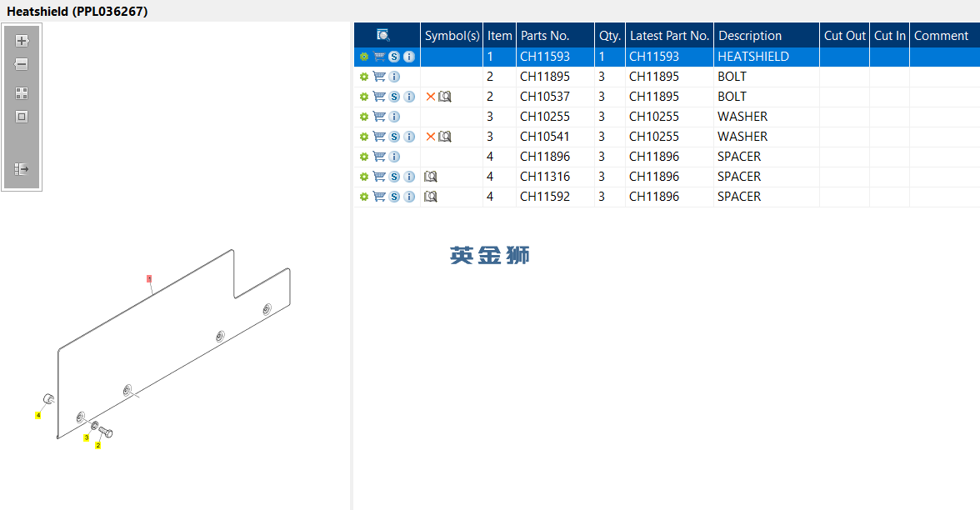The image size is (980, 510).
Task: Add CH10255 washer to cart
Action: (x=378, y=117)
